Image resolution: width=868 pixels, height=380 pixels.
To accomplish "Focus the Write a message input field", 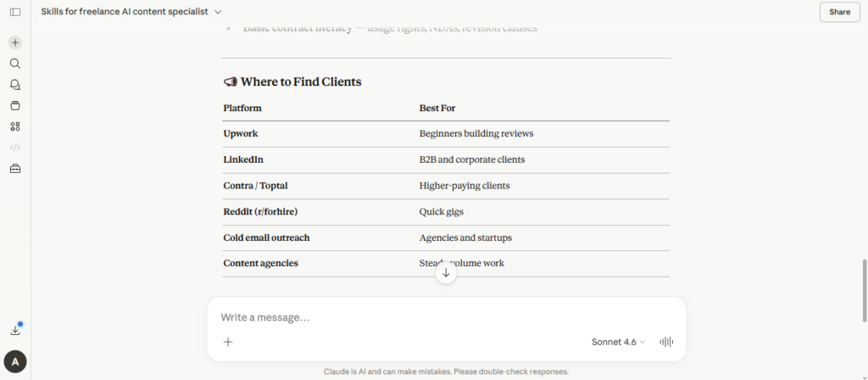I will (446, 317).
